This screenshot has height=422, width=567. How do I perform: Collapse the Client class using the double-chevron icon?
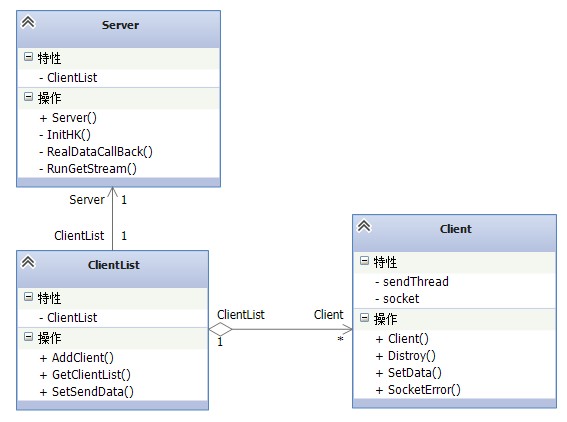point(364,226)
